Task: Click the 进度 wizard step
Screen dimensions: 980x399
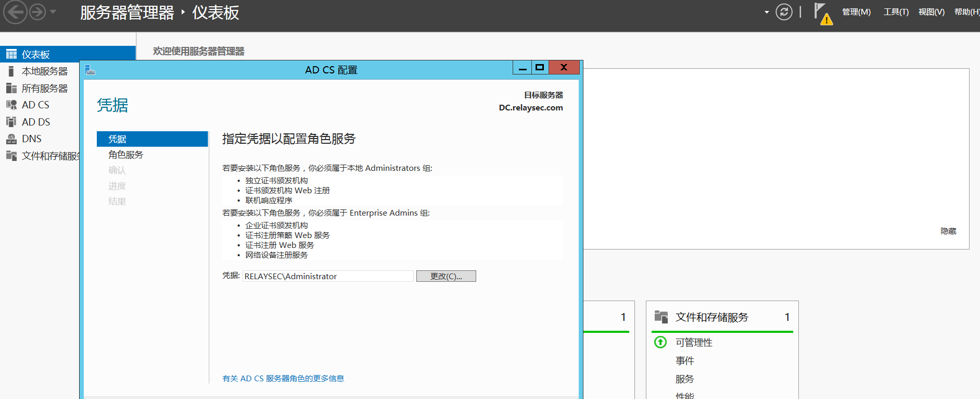Action: [x=117, y=186]
